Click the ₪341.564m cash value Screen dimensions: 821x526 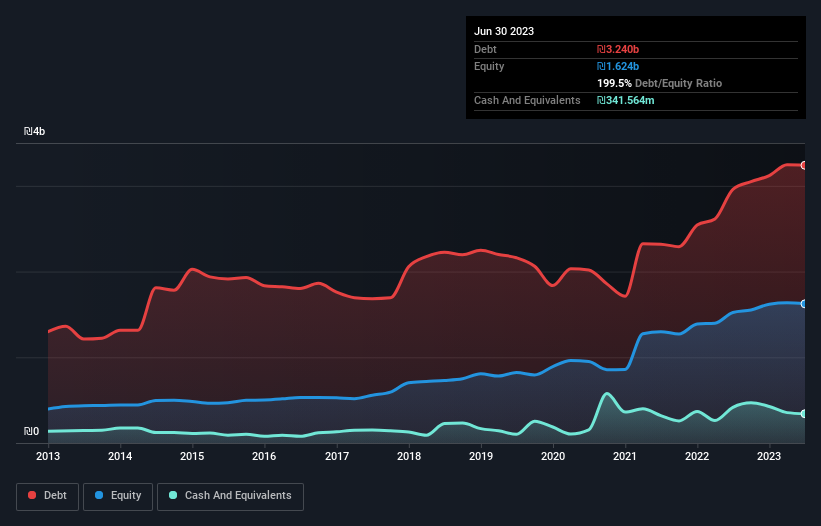pyautogui.click(x=626, y=100)
